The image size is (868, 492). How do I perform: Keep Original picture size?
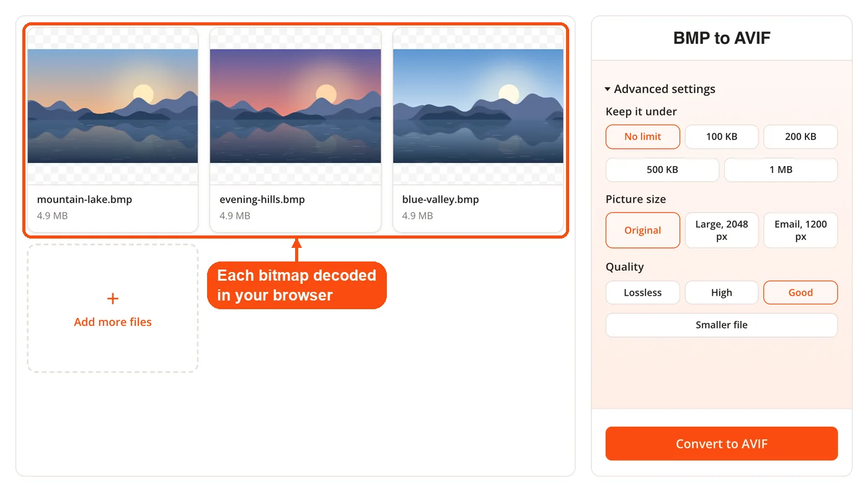pos(643,231)
